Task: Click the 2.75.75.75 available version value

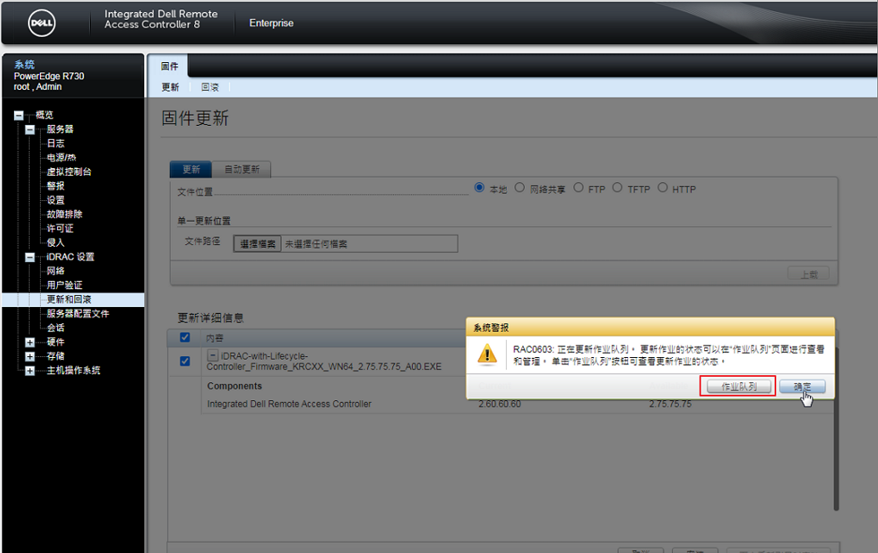Action: (x=670, y=404)
